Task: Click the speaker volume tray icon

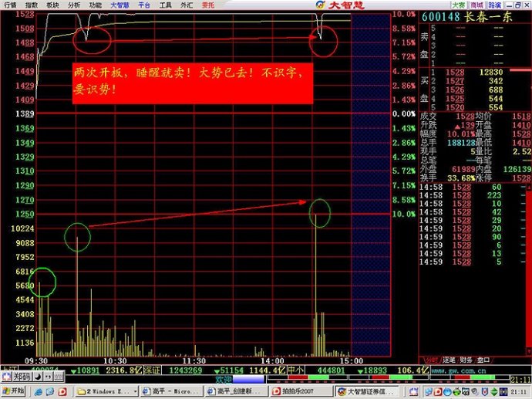Action: click(x=475, y=392)
